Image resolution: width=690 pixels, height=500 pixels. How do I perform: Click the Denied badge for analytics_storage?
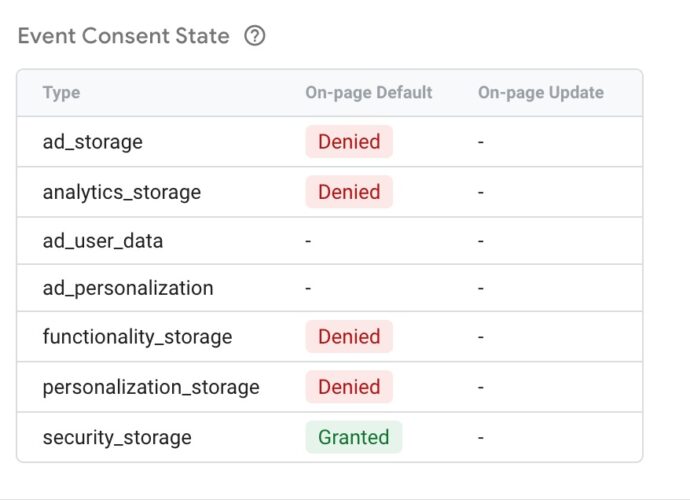click(x=349, y=192)
